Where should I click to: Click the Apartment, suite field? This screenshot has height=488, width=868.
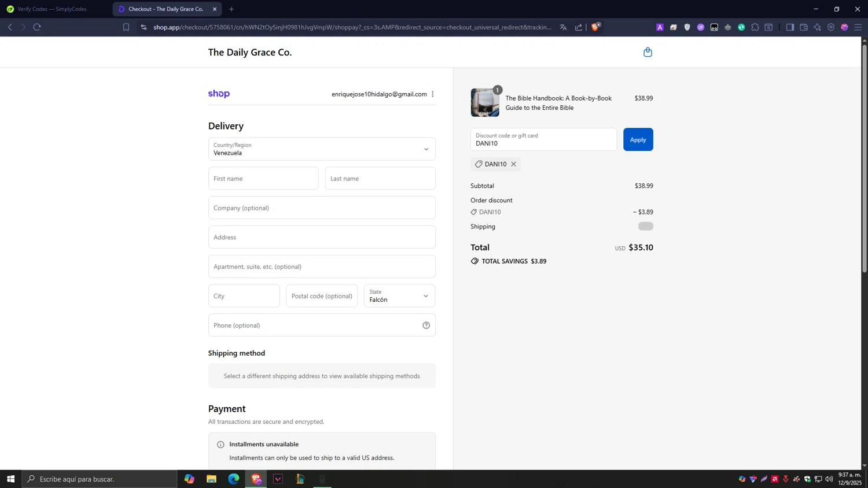coord(322,267)
